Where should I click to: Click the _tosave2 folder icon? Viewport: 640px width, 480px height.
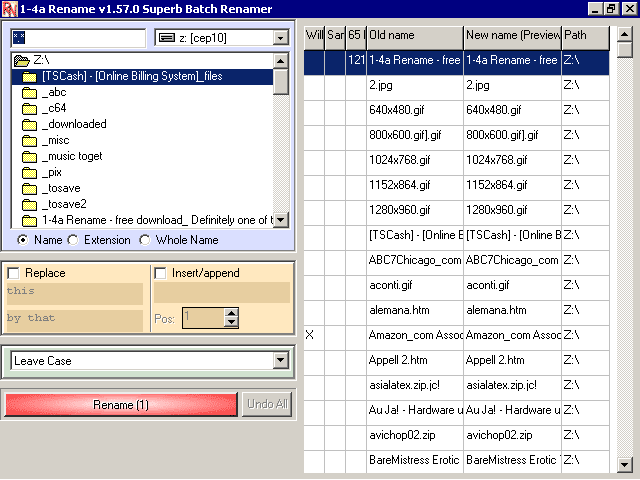click(x=29, y=204)
